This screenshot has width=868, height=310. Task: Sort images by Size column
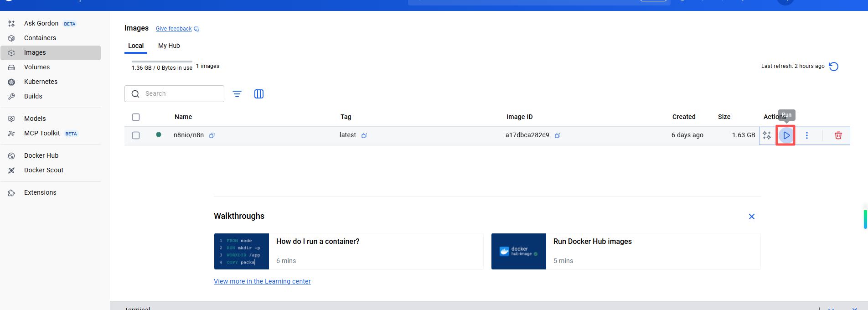[x=724, y=117]
